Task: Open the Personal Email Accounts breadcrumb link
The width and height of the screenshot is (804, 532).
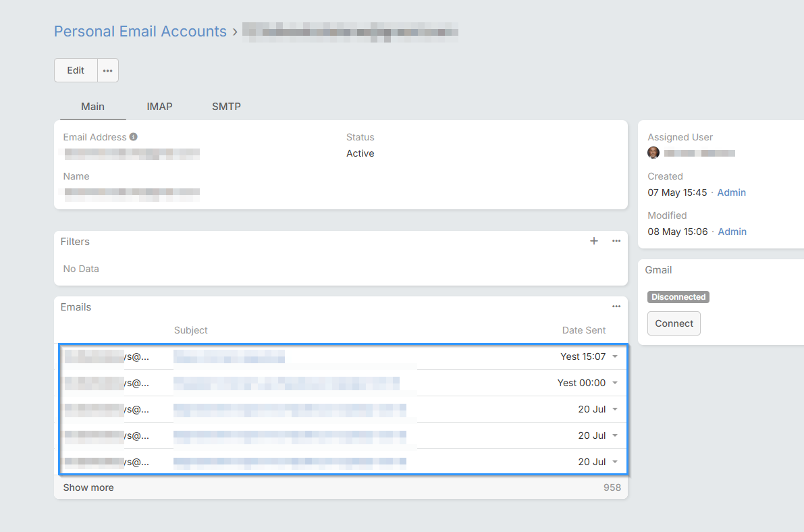Action: 140,31
